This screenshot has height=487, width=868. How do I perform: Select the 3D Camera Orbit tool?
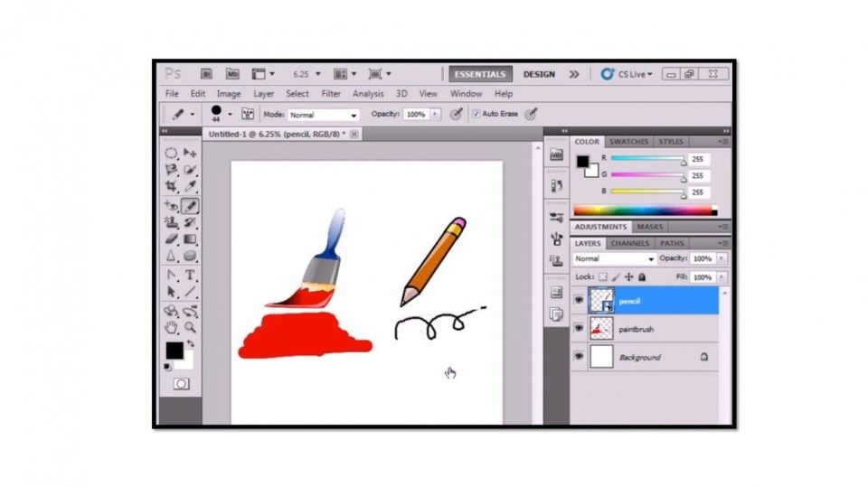[190, 311]
